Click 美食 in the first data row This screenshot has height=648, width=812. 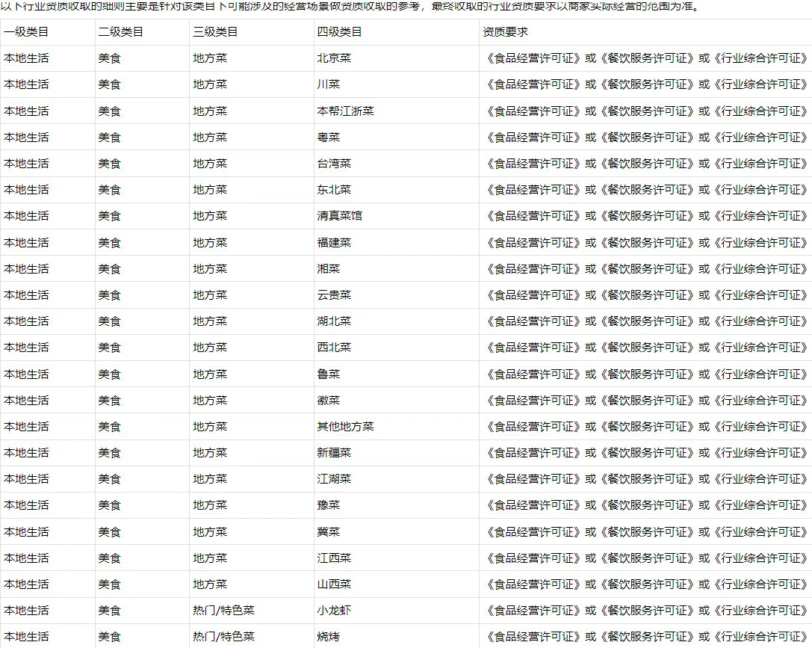[x=111, y=58]
